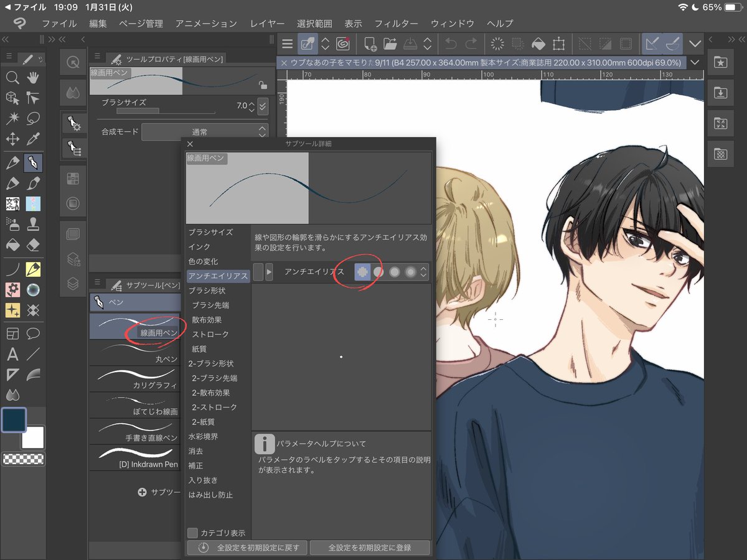Click 全設定を初期設定に登録 button

coord(370,548)
